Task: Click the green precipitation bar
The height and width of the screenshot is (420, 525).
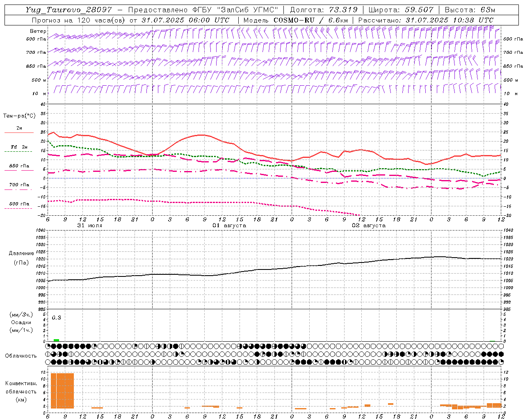Action: (x=56, y=340)
